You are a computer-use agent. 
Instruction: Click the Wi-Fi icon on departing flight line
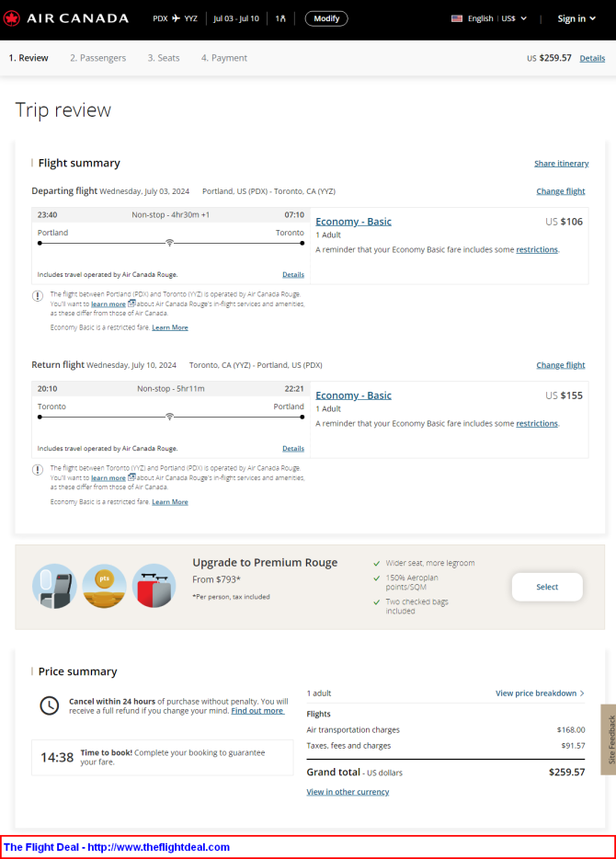[170, 243]
